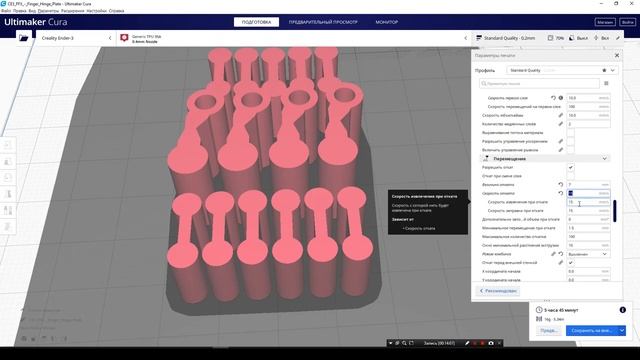Open file via folder icon
640x360 pixels.
pyautogui.click(x=24, y=38)
